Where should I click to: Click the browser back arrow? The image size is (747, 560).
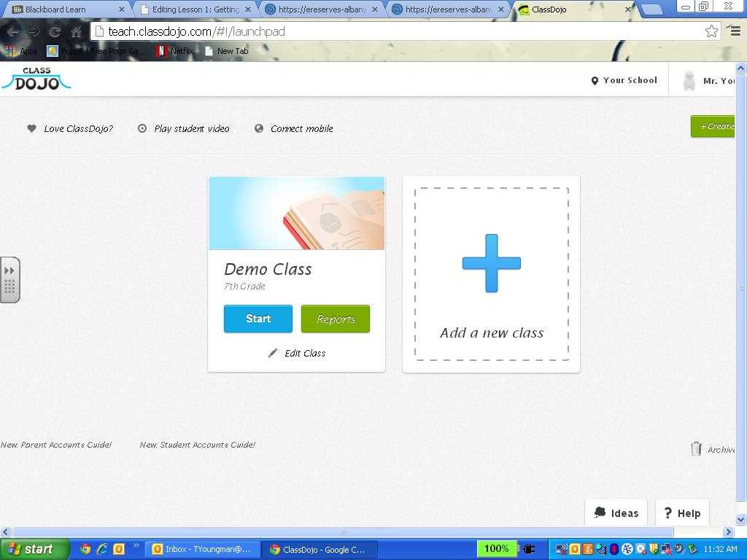tap(13, 31)
